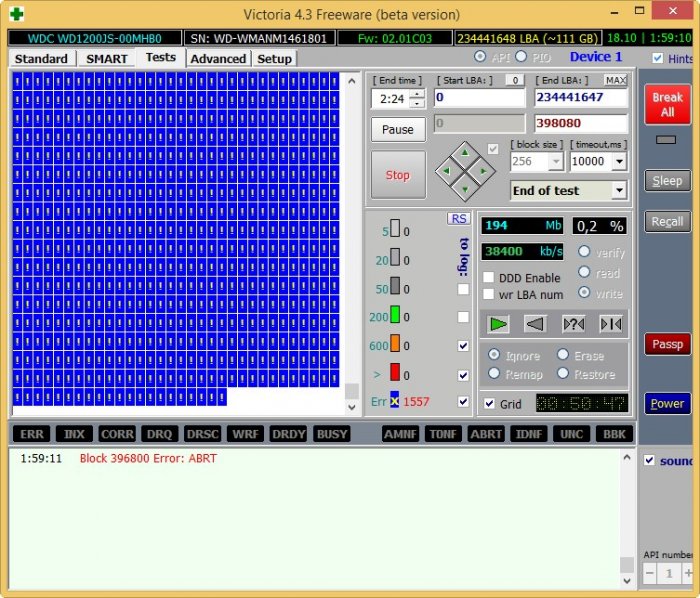Select the PIO mode radio button
The image size is (700, 598).
click(521, 57)
